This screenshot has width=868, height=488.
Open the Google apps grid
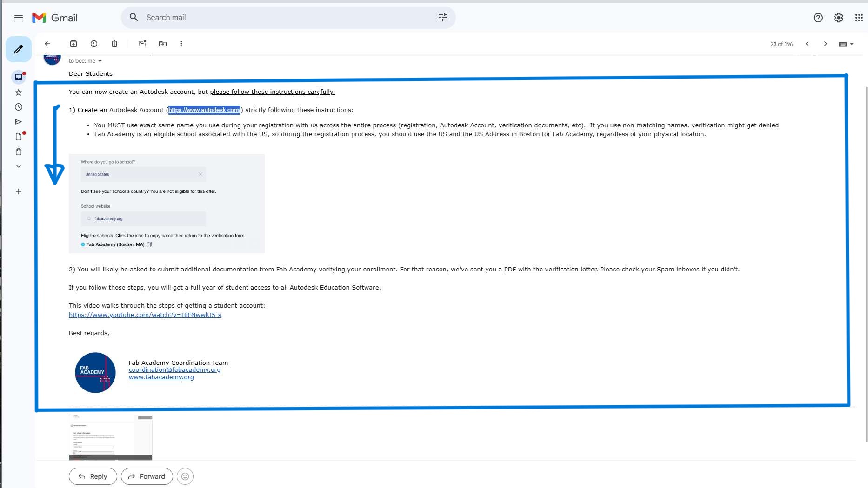pos(859,18)
